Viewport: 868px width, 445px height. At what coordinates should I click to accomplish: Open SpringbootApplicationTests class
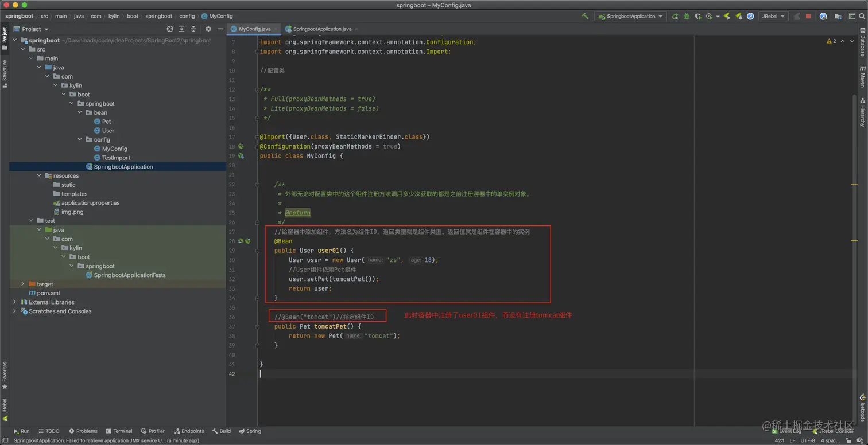[126, 275]
